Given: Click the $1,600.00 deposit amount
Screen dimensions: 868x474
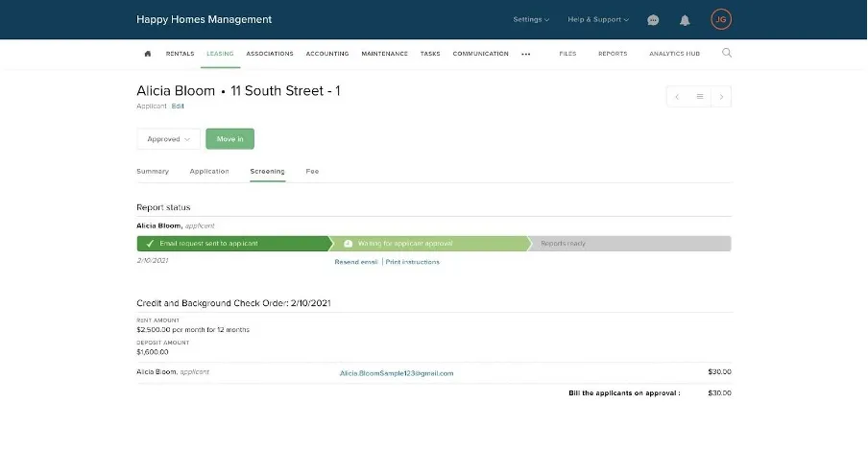Looking at the screenshot, I should click(153, 352).
